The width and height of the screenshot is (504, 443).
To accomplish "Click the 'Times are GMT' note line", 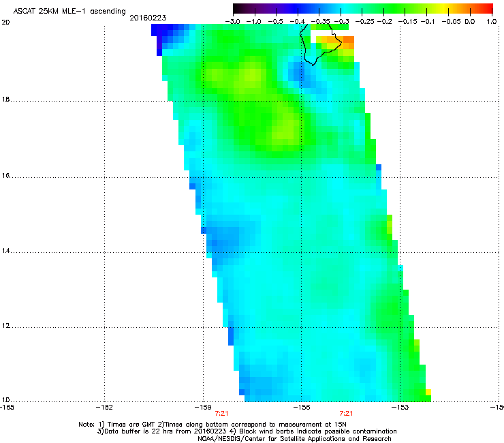I will tap(212, 425).
